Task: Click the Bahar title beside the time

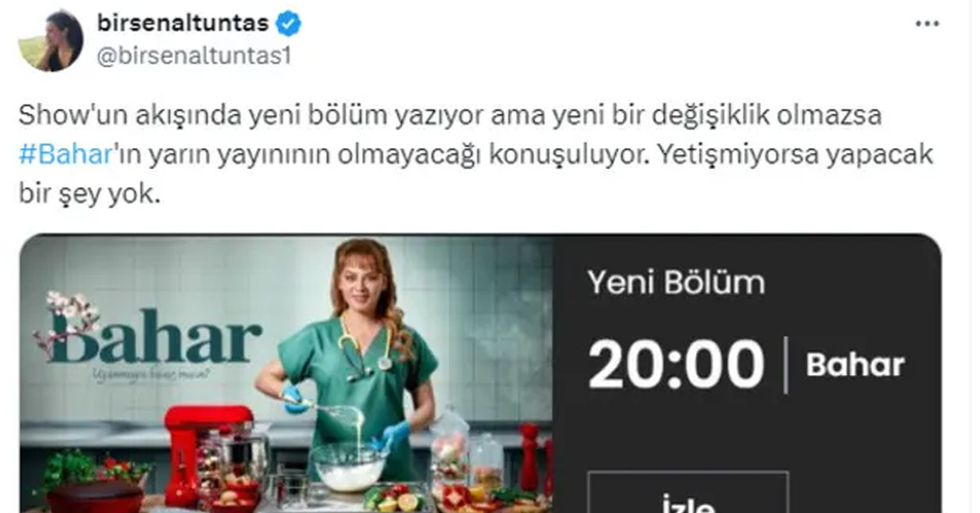Action: 855,364
